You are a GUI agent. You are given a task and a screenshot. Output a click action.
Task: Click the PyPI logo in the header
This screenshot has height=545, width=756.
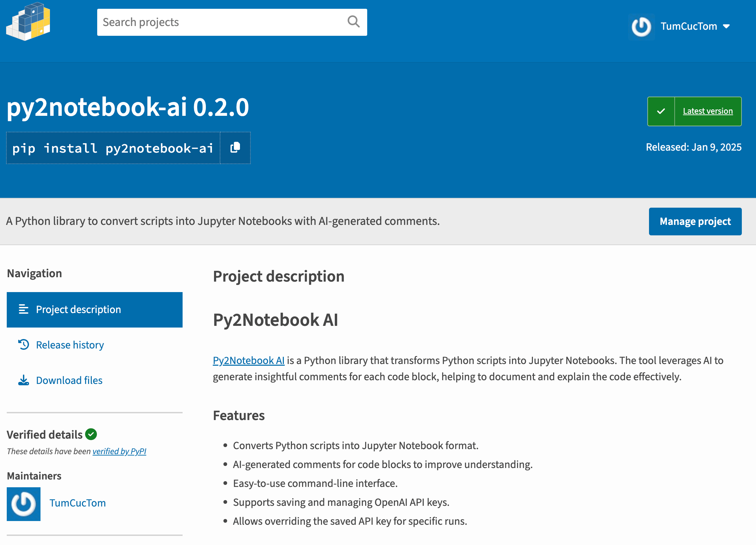click(28, 22)
